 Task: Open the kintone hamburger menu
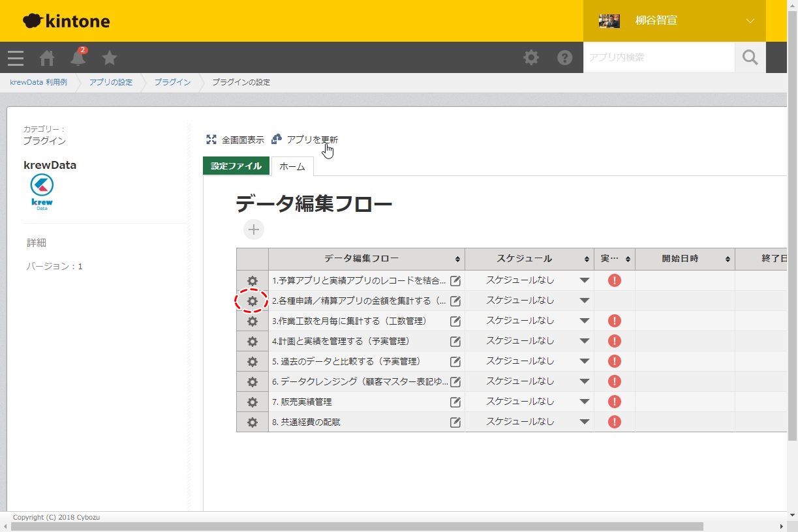click(16, 58)
